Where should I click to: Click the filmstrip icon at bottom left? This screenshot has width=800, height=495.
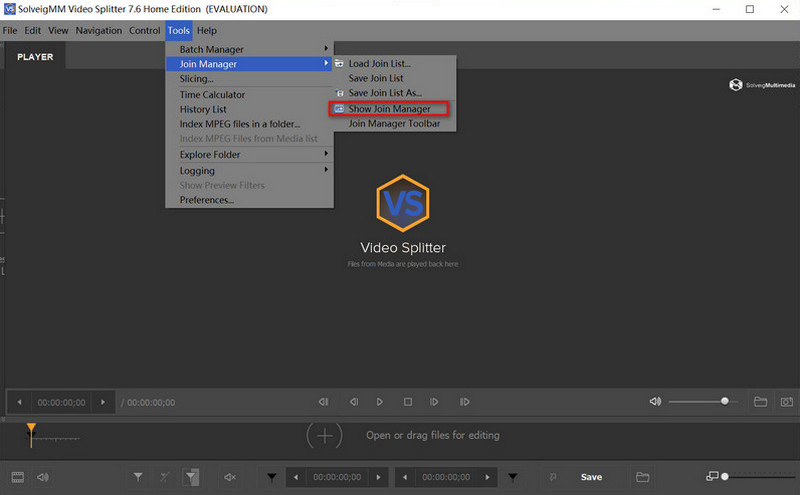click(x=17, y=477)
